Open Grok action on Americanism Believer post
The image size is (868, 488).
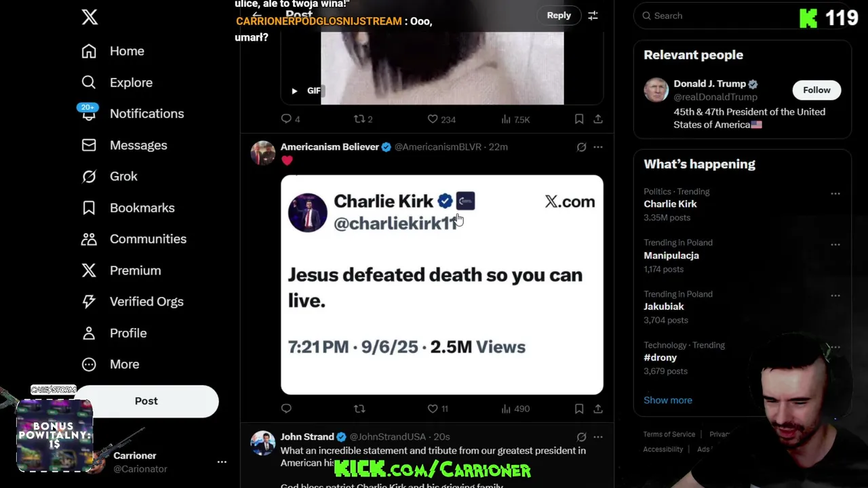click(x=581, y=147)
